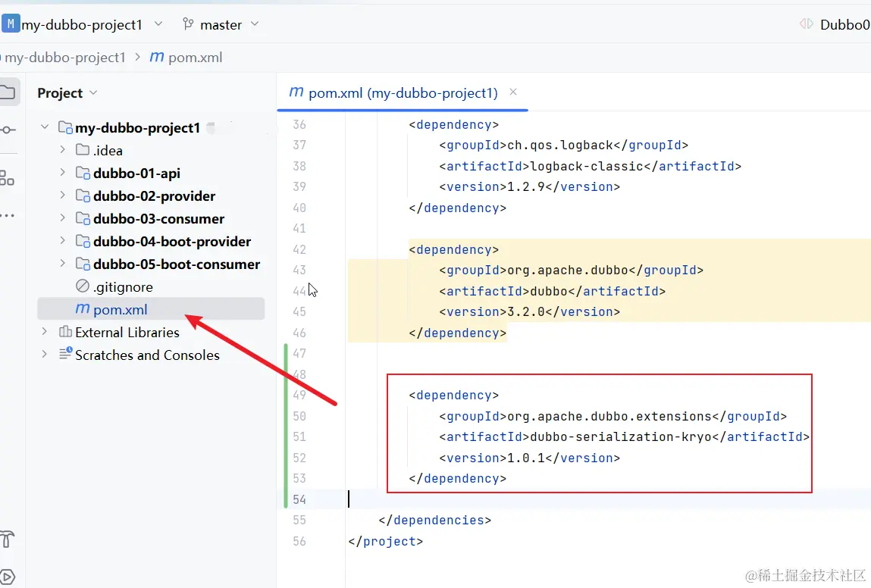Expand the dubbo-02-provider module
Image resolution: width=871 pixels, height=588 pixels.
click(x=63, y=196)
